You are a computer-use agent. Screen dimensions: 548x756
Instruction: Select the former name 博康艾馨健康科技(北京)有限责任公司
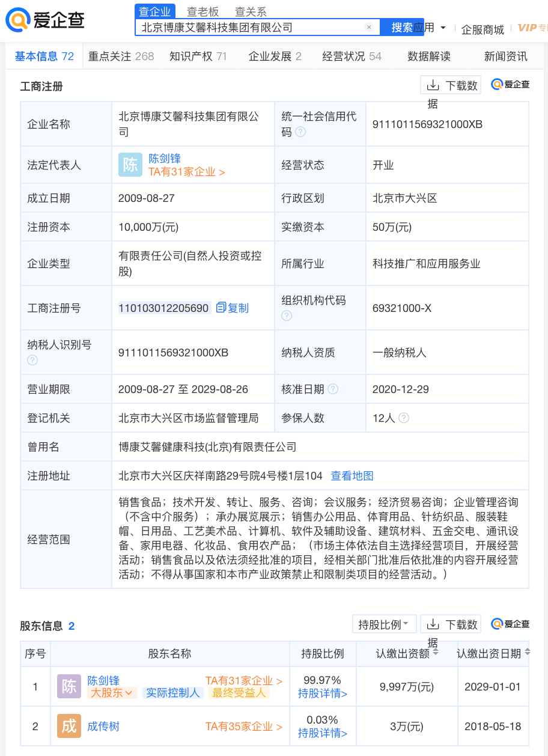pos(208,447)
